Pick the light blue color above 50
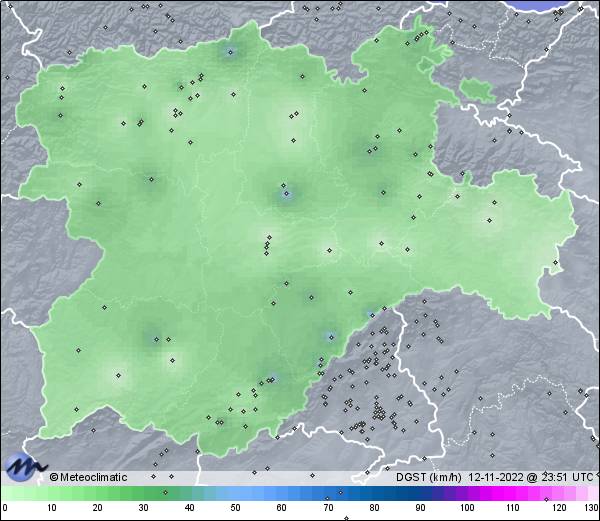The width and height of the screenshot is (600, 521). click(235, 493)
